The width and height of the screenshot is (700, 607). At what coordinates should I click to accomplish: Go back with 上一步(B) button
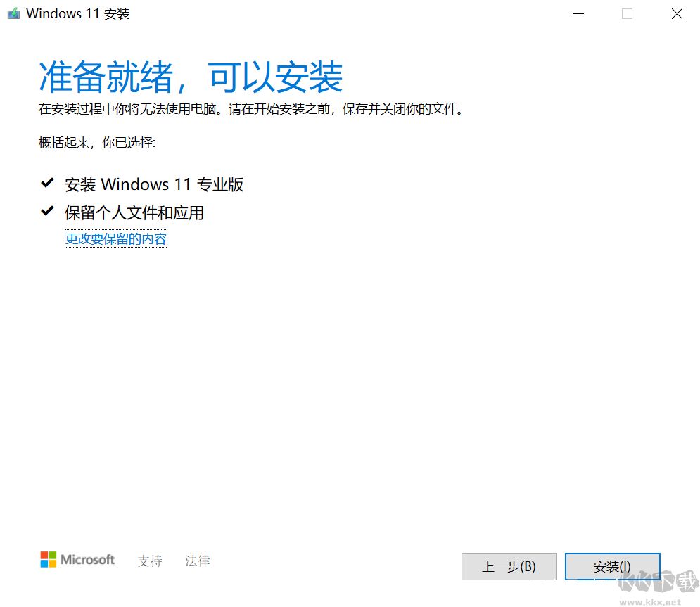pyautogui.click(x=509, y=566)
